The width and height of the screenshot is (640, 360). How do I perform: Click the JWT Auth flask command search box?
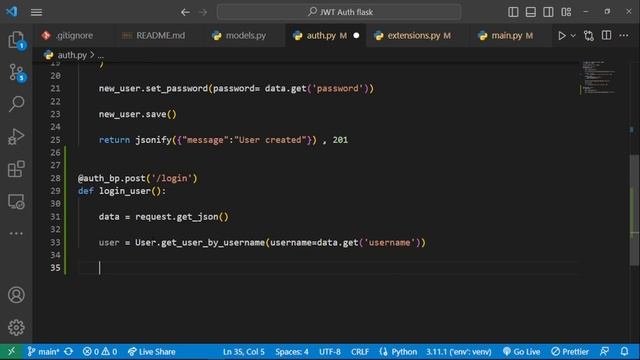click(339, 12)
